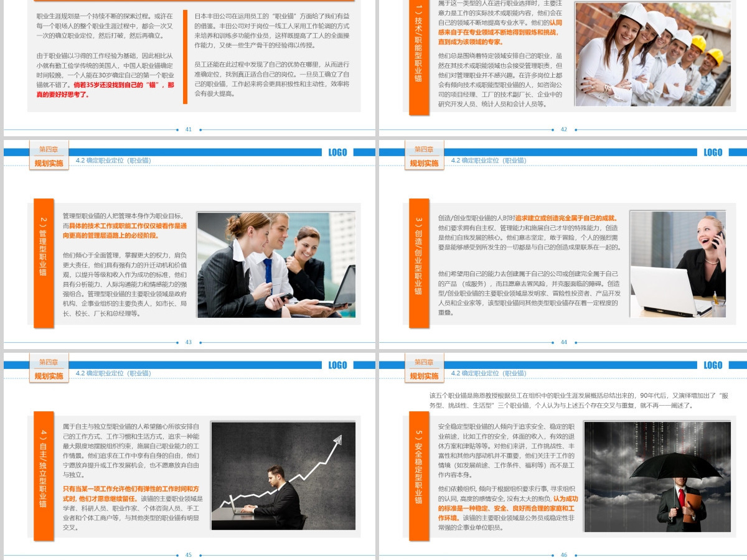Click the paragraph starting 安全稳定型职业锚的人倾向于
The image size is (747, 560).
pos(507,450)
